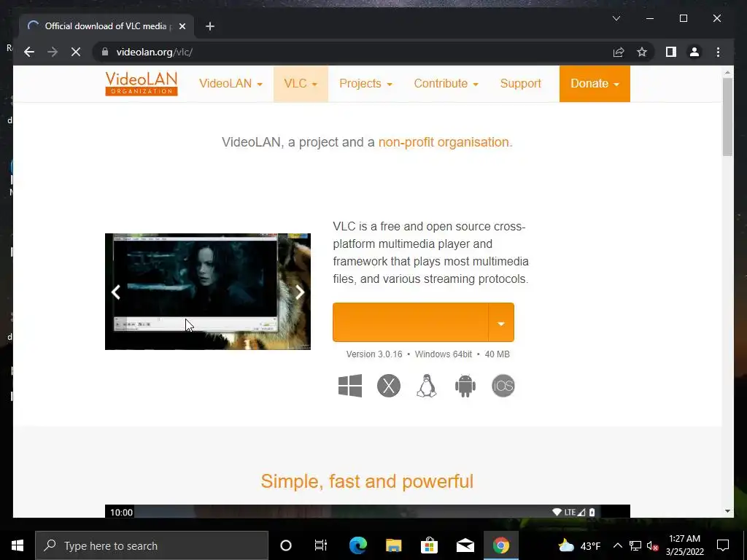Open Microsoft Store from taskbar

[x=429, y=545]
